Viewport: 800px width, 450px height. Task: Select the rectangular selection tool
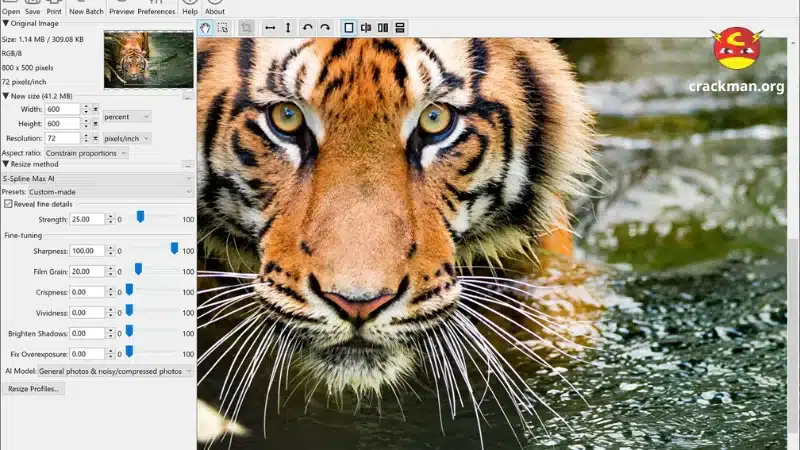click(x=223, y=28)
